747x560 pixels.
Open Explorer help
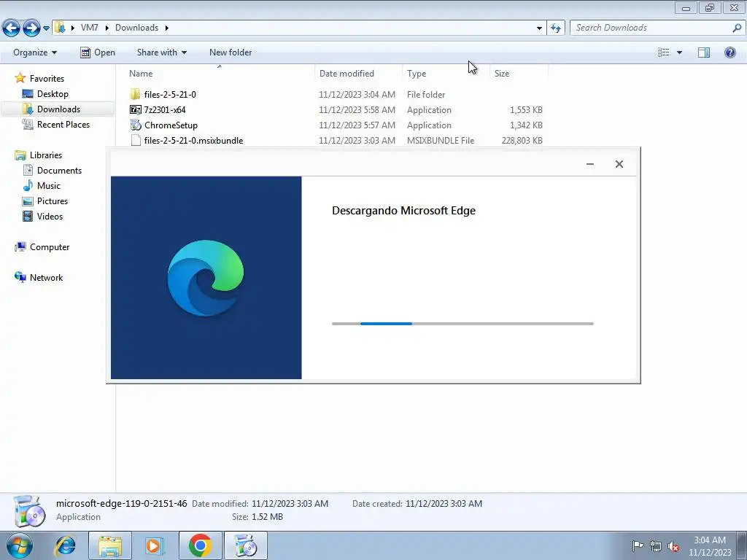point(729,52)
